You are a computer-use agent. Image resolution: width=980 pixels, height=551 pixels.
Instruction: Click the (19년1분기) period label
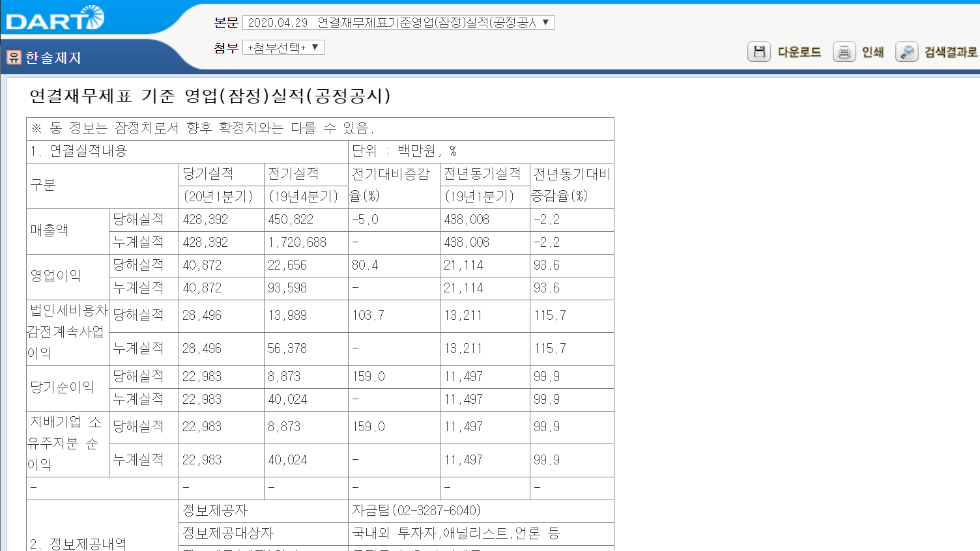click(479, 196)
